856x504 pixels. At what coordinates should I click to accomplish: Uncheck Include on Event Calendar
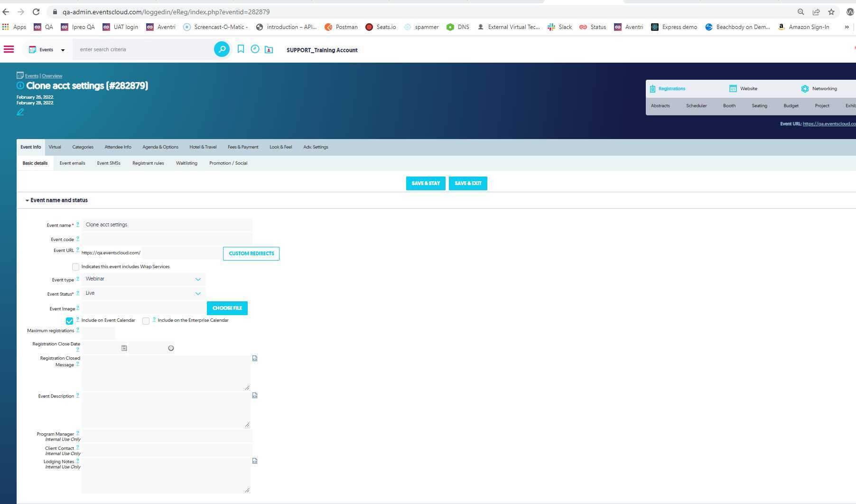(x=69, y=321)
